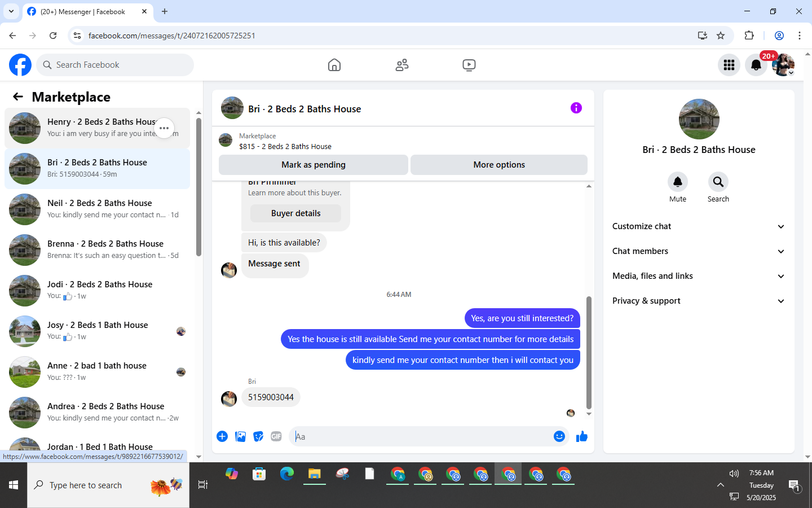Click the conversation list scrollbar
The height and width of the screenshot is (508, 812).
pyautogui.click(x=198, y=187)
